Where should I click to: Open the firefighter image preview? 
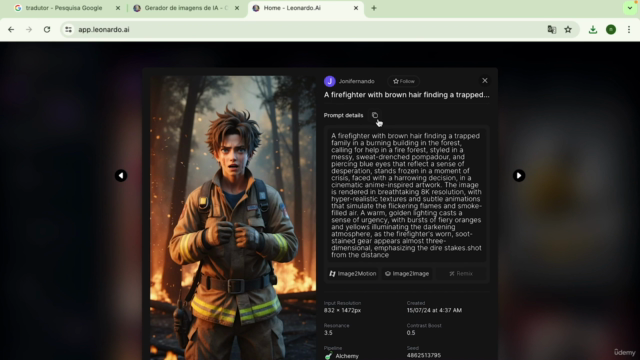pyautogui.click(x=233, y=218)
